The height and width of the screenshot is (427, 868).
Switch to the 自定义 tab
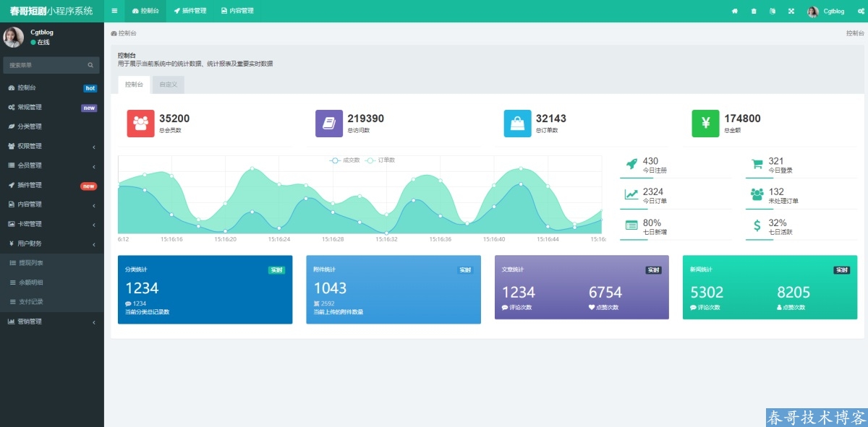click(x=168, y=85)
